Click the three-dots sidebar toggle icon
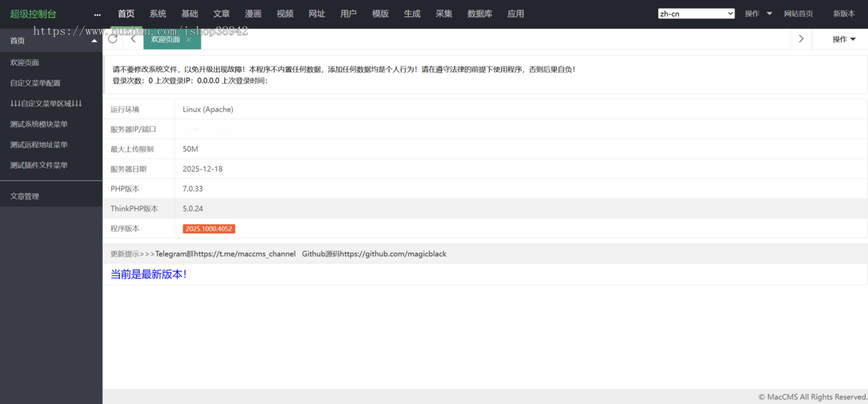The height and width of the screenshot is (404, 868). click(97, 14)
